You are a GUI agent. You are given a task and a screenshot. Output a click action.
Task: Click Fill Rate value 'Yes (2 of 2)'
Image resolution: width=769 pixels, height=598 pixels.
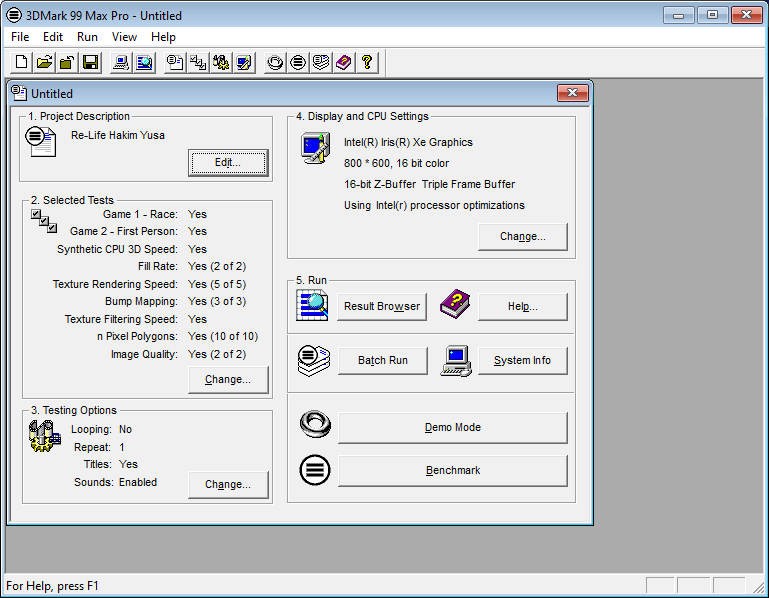pos(217,266)
